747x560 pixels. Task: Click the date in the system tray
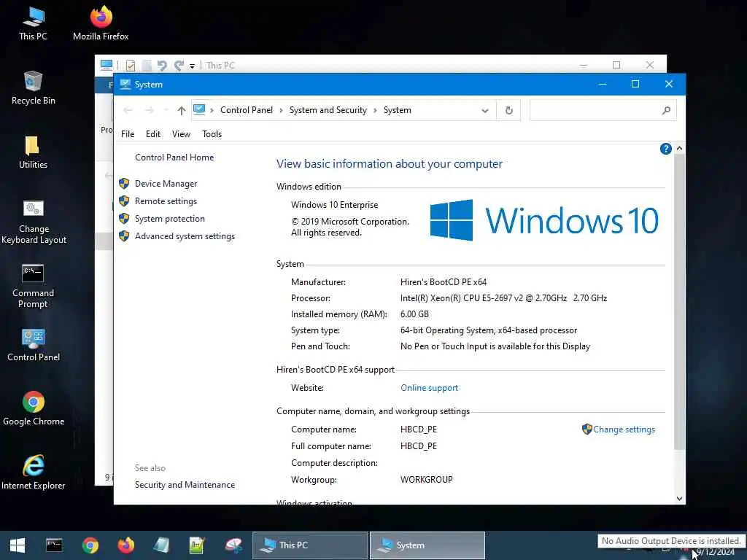point(716,553)
